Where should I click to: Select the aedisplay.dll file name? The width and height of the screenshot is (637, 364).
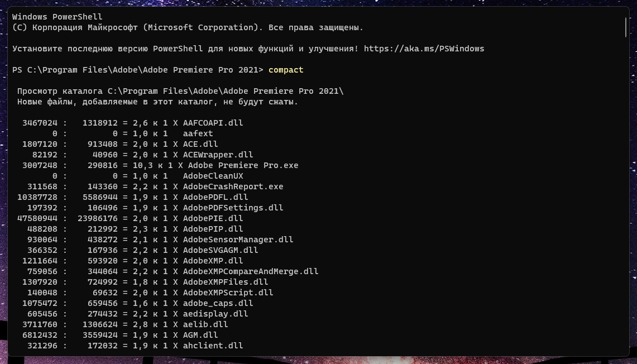(x=215, y=313)
